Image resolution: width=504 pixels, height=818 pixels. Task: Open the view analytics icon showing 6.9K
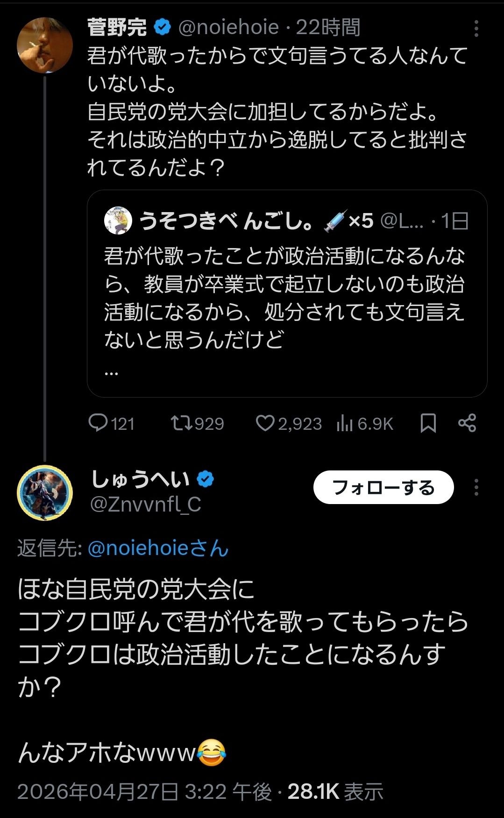click(344, 423)
